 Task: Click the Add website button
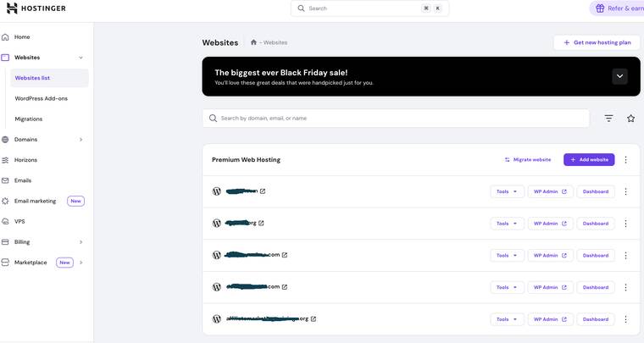(589, 159)
